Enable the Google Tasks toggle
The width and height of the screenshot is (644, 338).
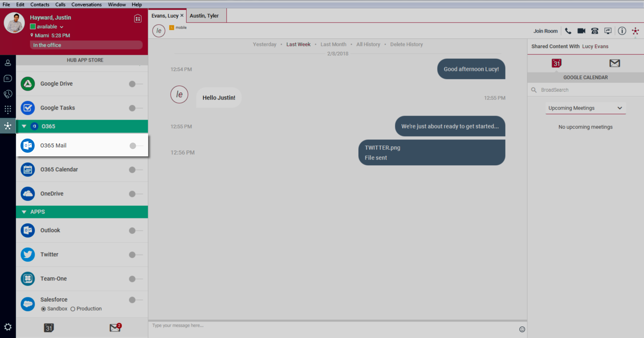point(136,108)
